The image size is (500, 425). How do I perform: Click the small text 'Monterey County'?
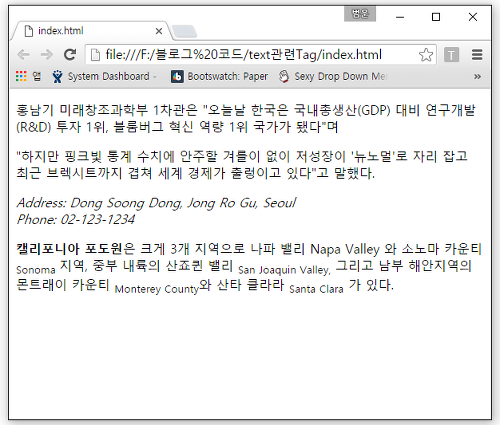[x=157, y=289]
